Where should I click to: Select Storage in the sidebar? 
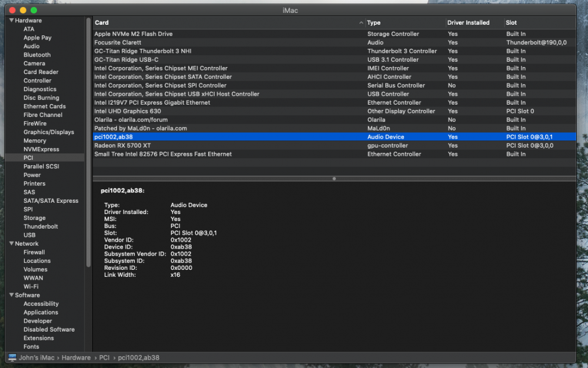coord(35,218)
